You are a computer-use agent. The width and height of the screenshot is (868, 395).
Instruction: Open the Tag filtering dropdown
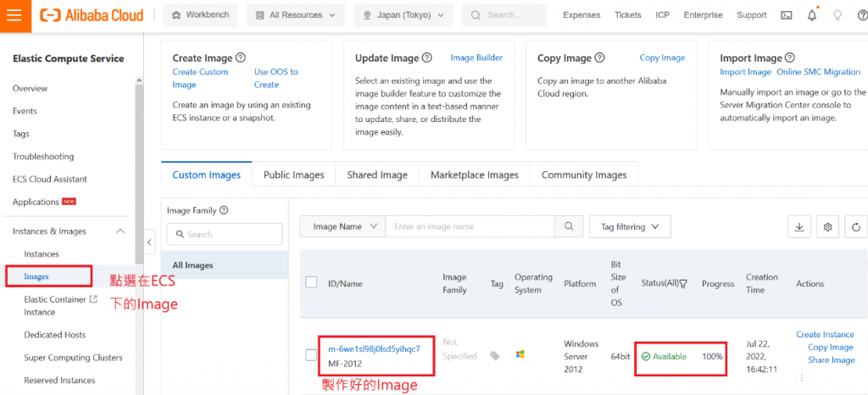pos(630,226)
